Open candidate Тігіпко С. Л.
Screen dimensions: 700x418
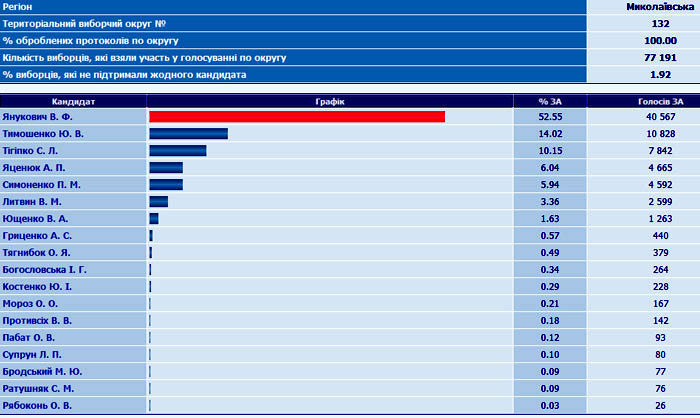pyautogui.click(x=34, y=151)
